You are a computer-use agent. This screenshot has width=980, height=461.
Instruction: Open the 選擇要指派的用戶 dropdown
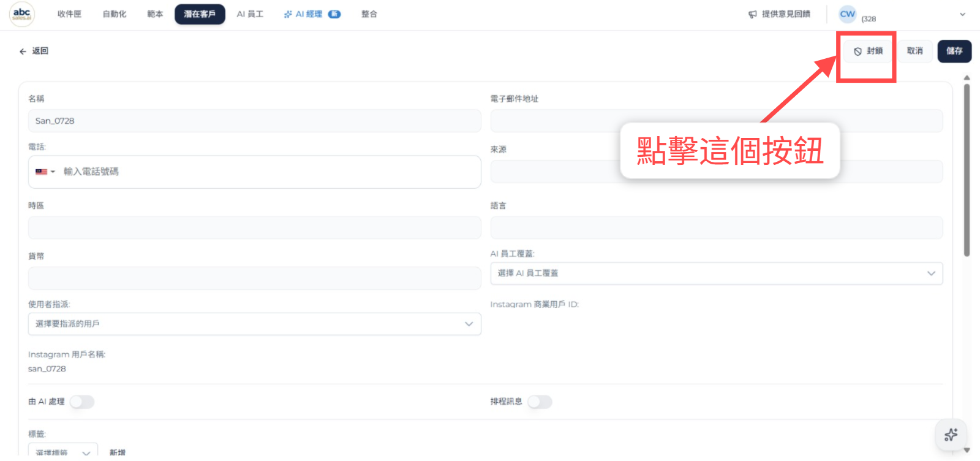(x=254, y=324)
